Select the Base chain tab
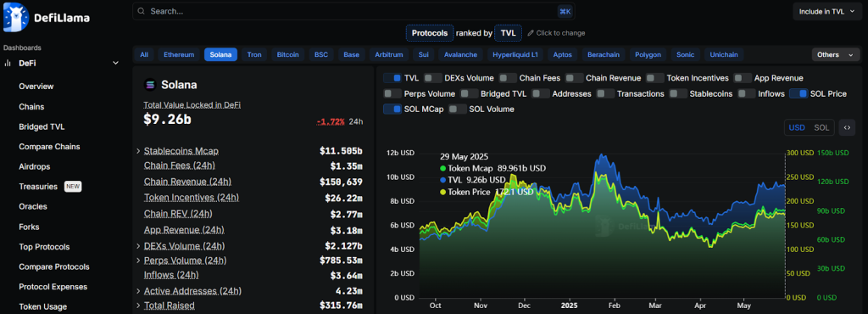This screenshot has height=314, width=868. coord(352,54)
